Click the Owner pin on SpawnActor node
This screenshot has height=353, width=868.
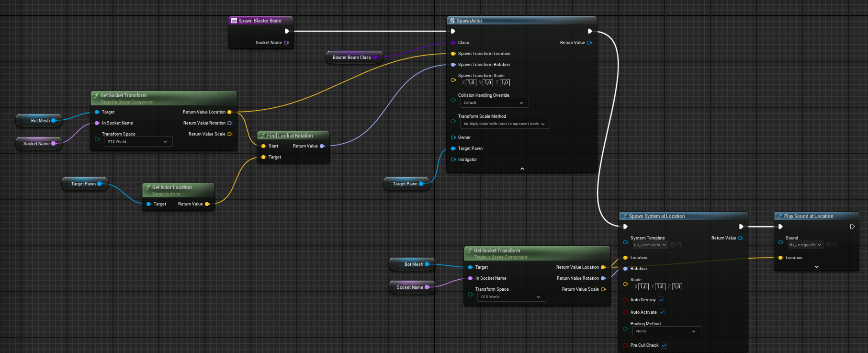[453, 137]
